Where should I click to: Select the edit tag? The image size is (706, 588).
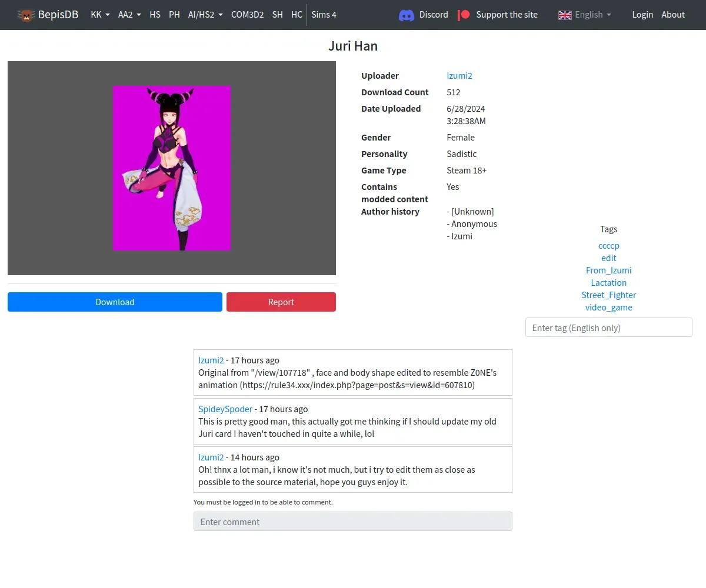coord(609,258)
